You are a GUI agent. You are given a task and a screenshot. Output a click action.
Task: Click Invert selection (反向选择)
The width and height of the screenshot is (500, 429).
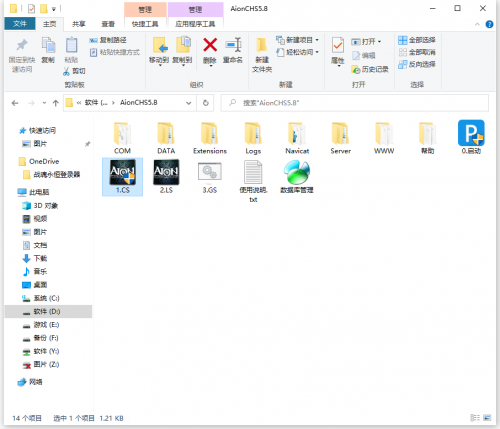pos(417,64)
